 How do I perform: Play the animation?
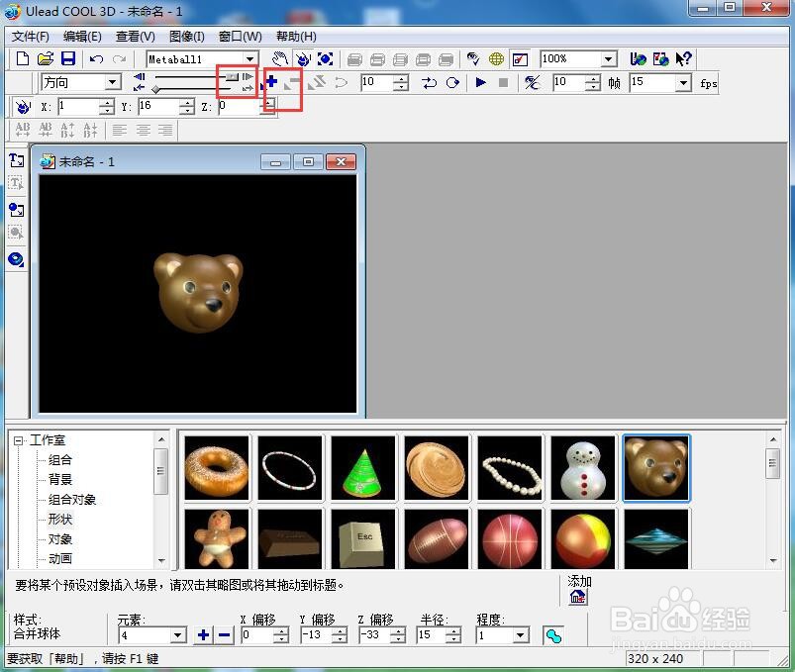pos(480,82)
